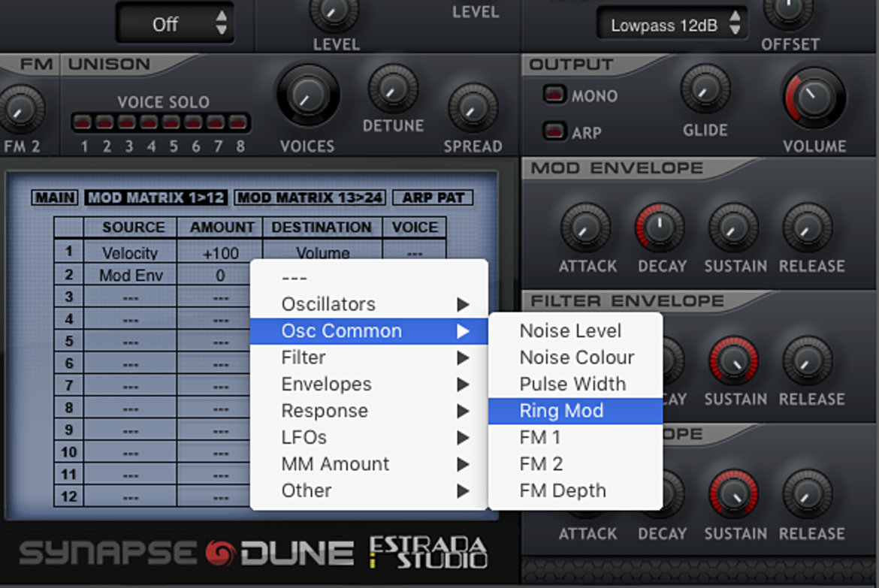This screenshot has height=588, width=879.
Task: Click Mod Envelope RELEASE knob
Action: [808, 228]
